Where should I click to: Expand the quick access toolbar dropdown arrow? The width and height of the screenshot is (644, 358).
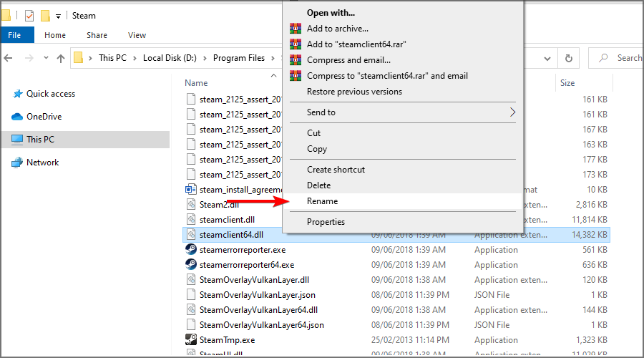coord(58,16)
